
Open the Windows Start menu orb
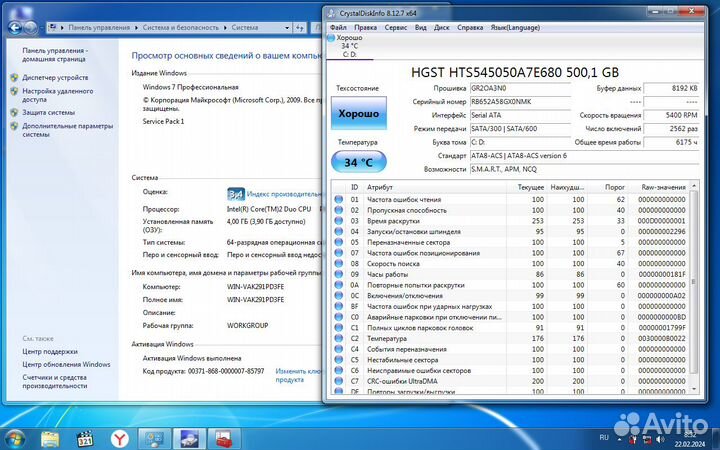pyautogui.click(x=15, y=439)
